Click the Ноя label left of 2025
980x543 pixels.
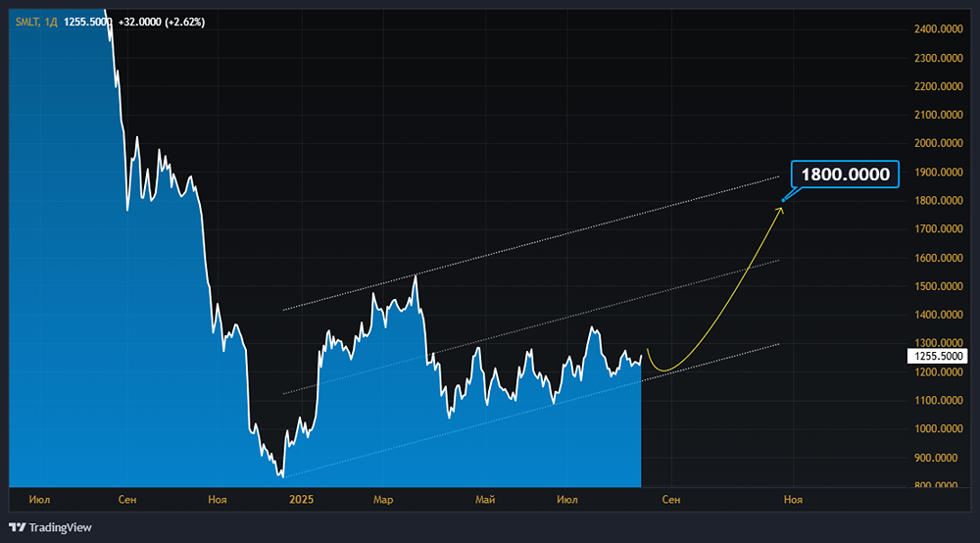[218, 499]
